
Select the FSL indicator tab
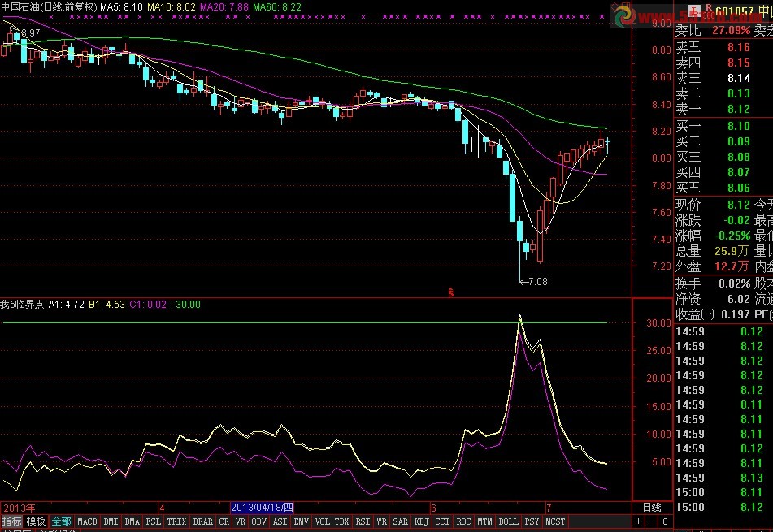(x=154, y=521)
